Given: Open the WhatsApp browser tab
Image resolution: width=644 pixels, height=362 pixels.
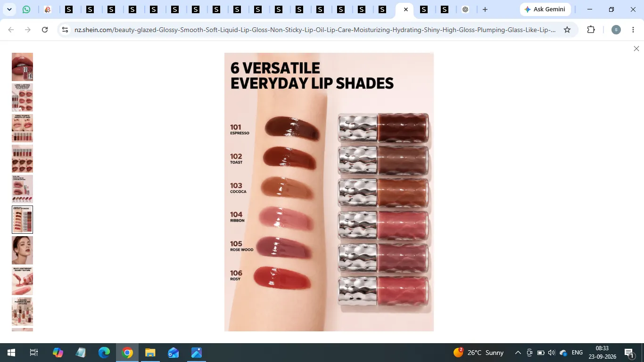Looking at the screenshot, I should pyautogui.click(x=27, y=9).
